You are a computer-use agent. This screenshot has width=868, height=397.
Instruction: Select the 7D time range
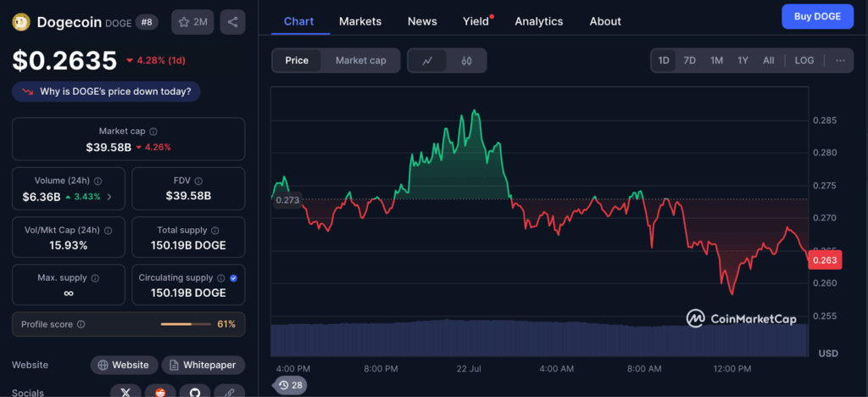[x=689, y=60]
